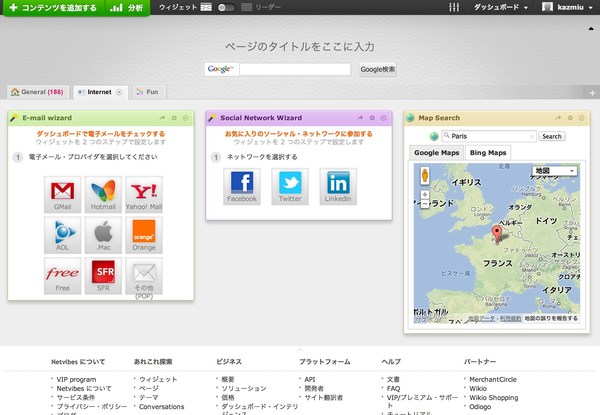Viewport: 600px width, 415px height.
Task: Select the GMail provider icon
Action: (62, 193)
